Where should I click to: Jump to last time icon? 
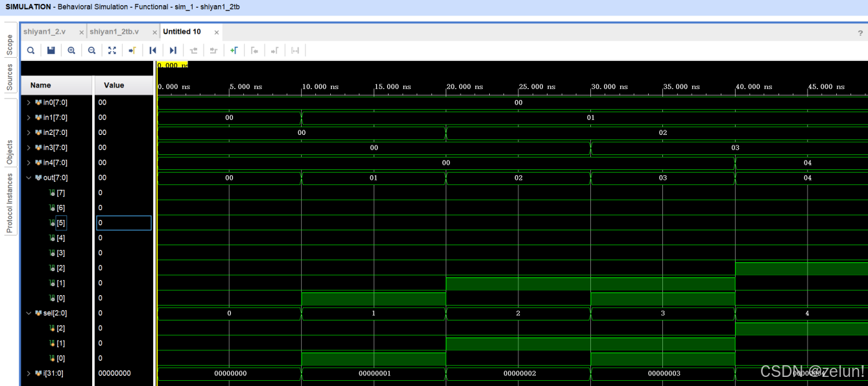[x=173, y=51]
